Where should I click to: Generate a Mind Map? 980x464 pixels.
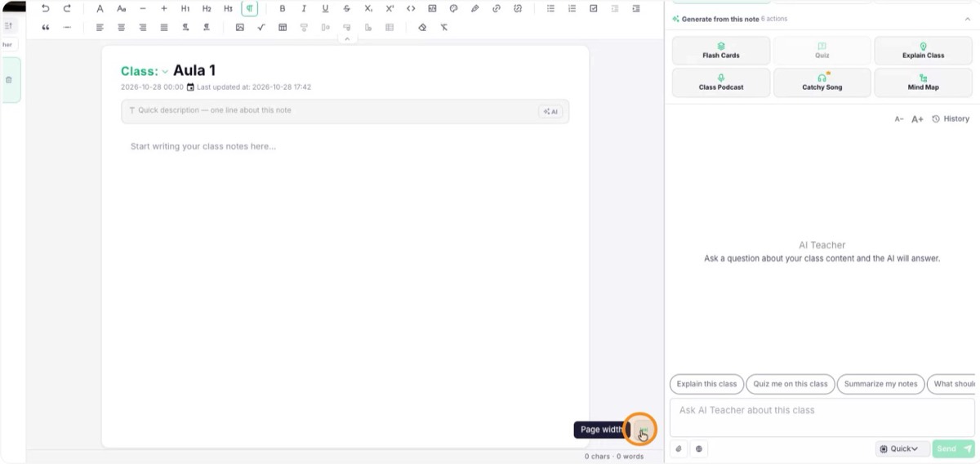[x=923, y=83]
